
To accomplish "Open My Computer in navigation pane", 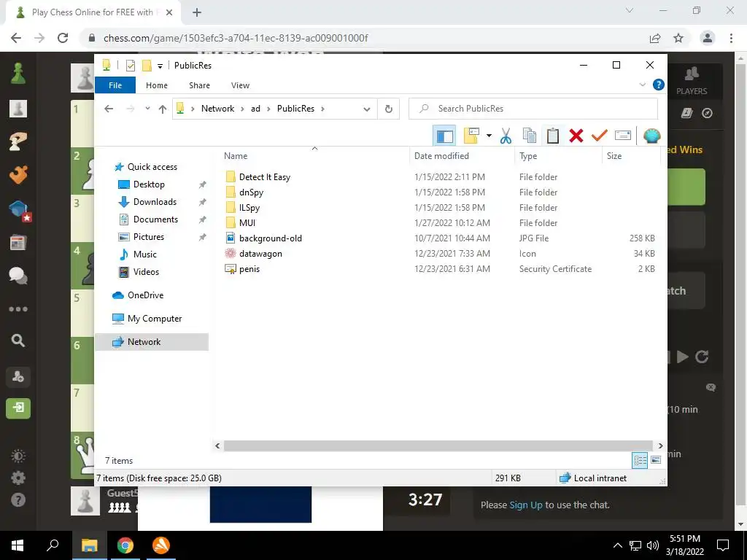I will (155, 319).
